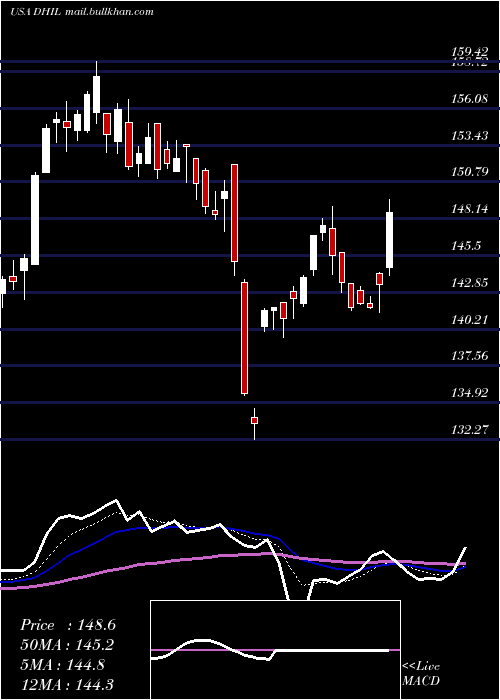Click the highest white candle near 159
Image resolution: width=500 pixels, height=700 pixels.
[96, 94]
